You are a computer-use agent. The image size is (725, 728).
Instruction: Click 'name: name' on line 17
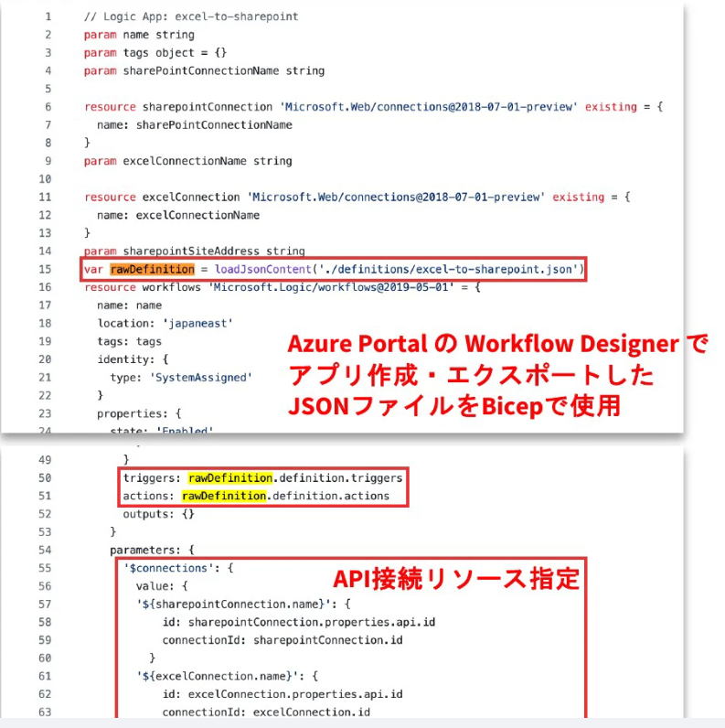pos(129,305)
